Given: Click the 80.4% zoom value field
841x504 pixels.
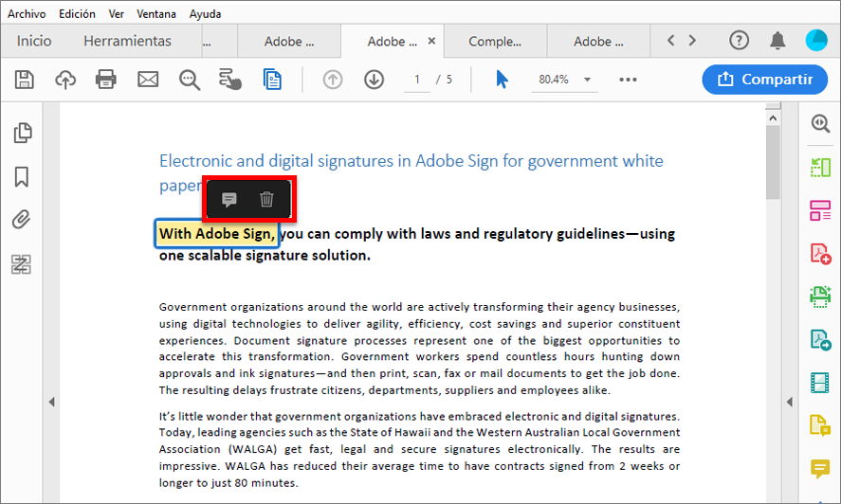Looking at the screenshot, I should click(554, 80).
